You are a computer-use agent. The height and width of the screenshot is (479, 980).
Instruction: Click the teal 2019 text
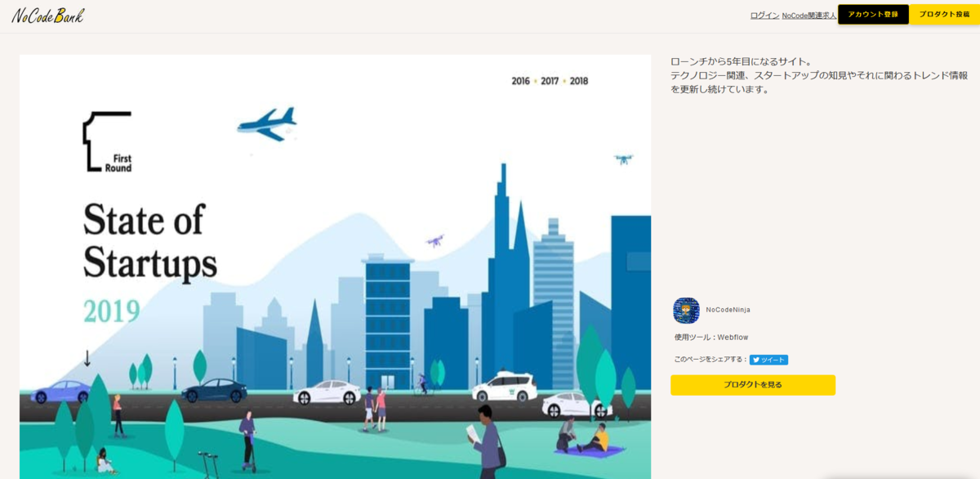coord(112,311)
